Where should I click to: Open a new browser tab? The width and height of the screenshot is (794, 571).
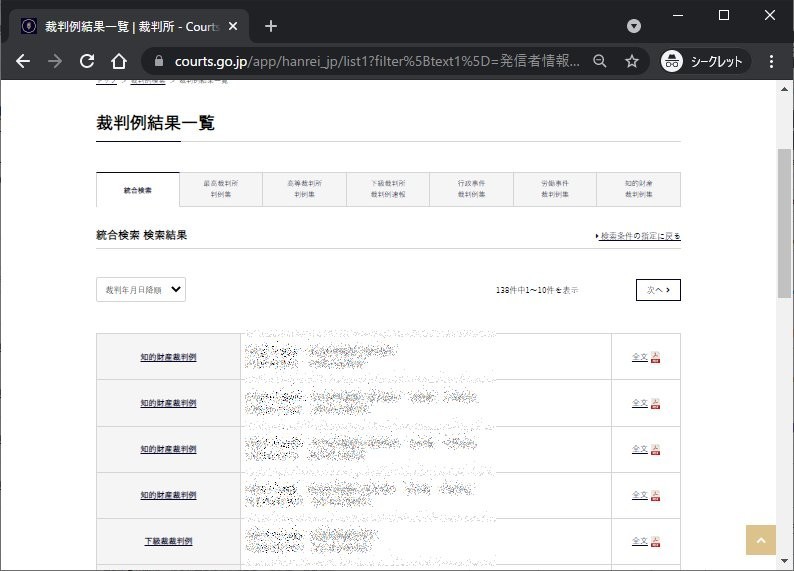(x=271, y=26)
